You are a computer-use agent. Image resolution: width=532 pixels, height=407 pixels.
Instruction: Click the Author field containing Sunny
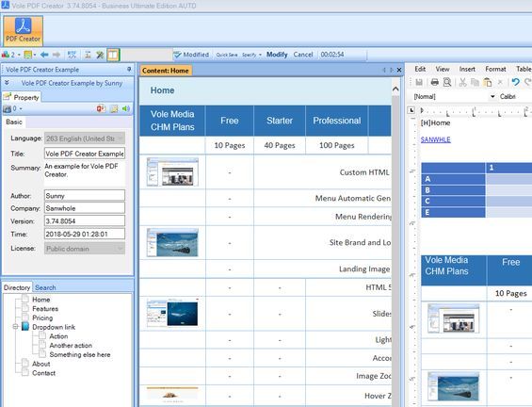point(85,196)
